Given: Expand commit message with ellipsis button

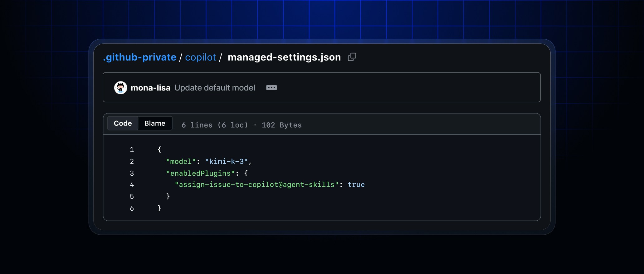Looking at the screenshot, I should 271,88.
